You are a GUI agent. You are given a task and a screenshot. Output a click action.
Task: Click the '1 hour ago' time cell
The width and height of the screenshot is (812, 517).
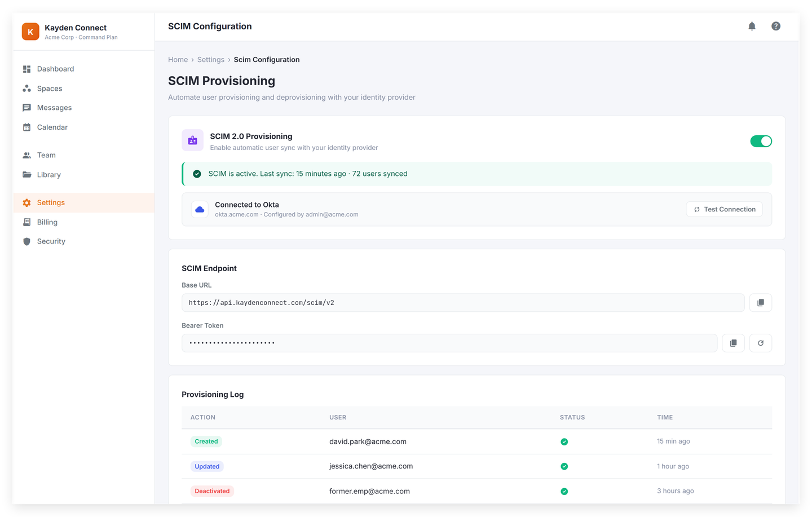click(673, 466)
